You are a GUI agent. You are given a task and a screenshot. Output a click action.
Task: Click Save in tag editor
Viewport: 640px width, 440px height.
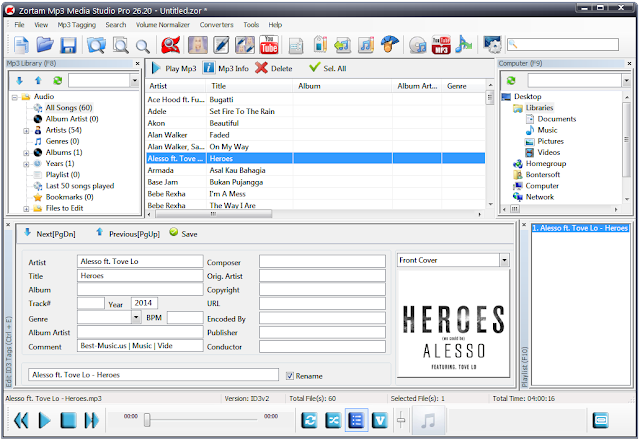click(183, 233)
